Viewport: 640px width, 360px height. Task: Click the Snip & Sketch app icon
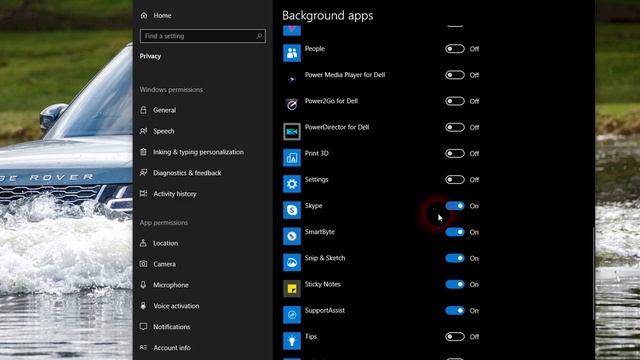tap(292, 262)
